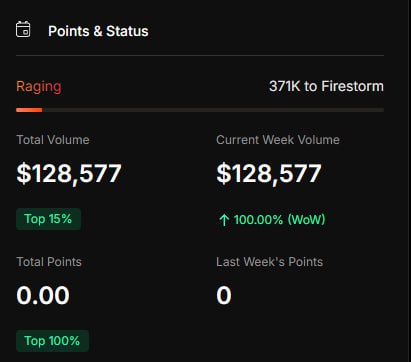Click the 100.00% (WoW) change indicator
Image resolution: width=411 pixels, height=362 pixels.
click(272, 220)
